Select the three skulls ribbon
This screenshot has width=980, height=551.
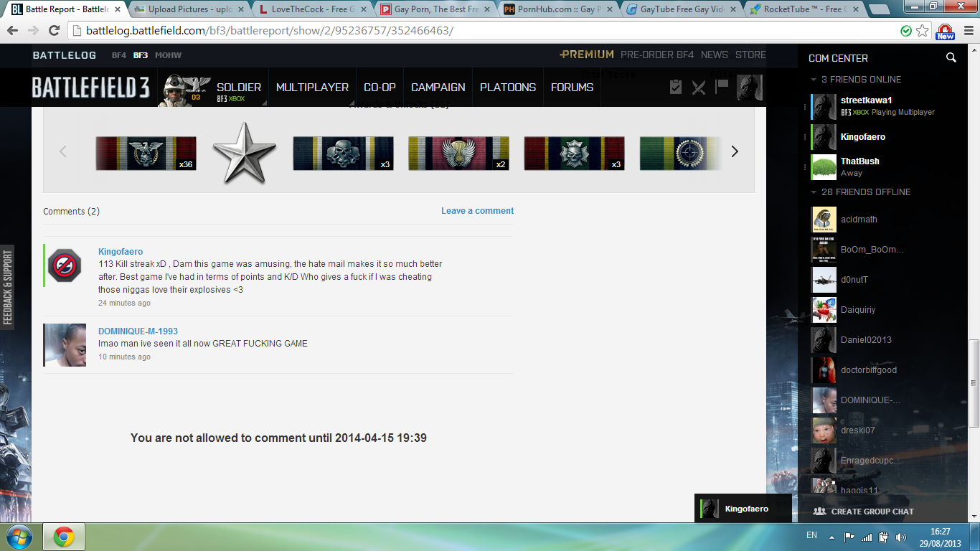(343, 154)
